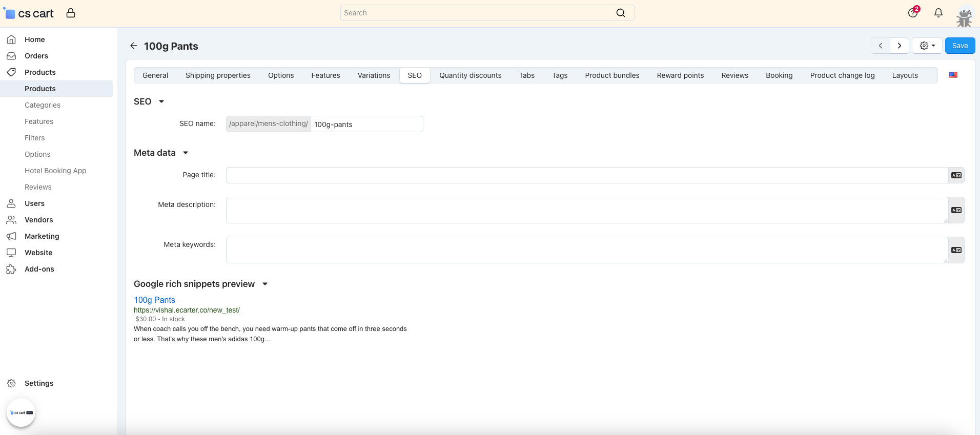The image size is (980, 435).
Task: Switch to the Options tab
Action: click(x=281, y=75)
